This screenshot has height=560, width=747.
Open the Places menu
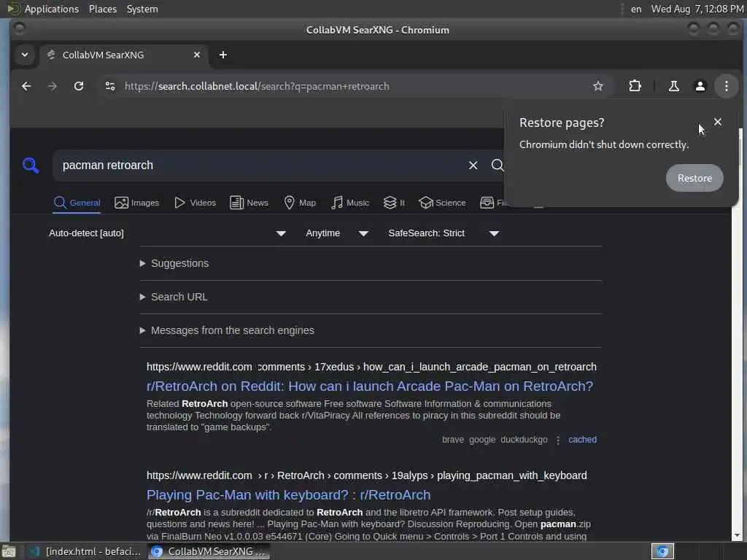[x=102, y=9]
